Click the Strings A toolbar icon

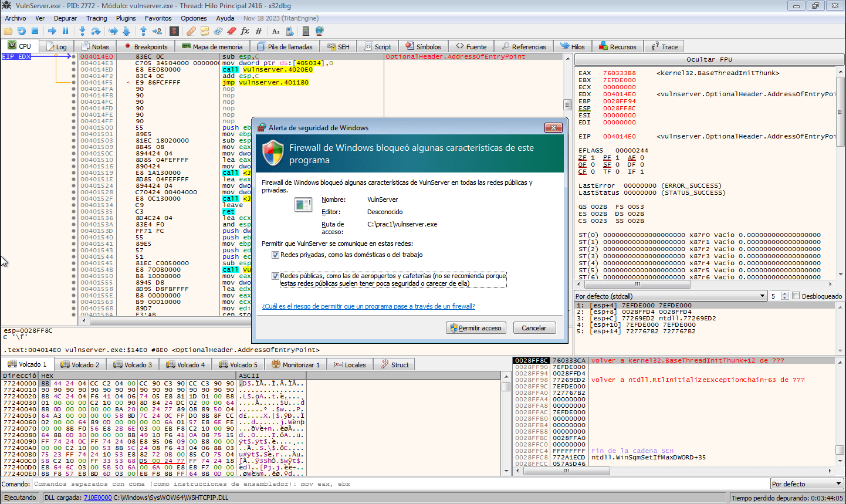click(276, 31)
